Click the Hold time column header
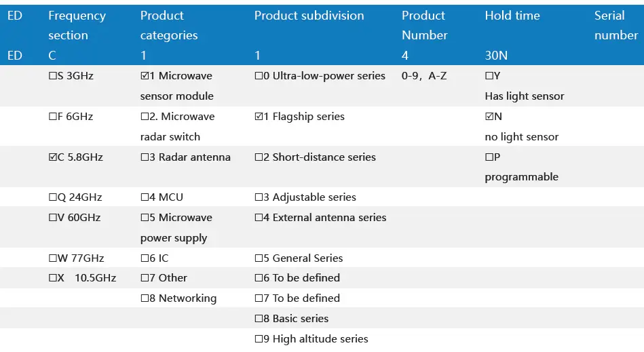Image resolution: width=644 pixels, height=352 pixels. 512,16
